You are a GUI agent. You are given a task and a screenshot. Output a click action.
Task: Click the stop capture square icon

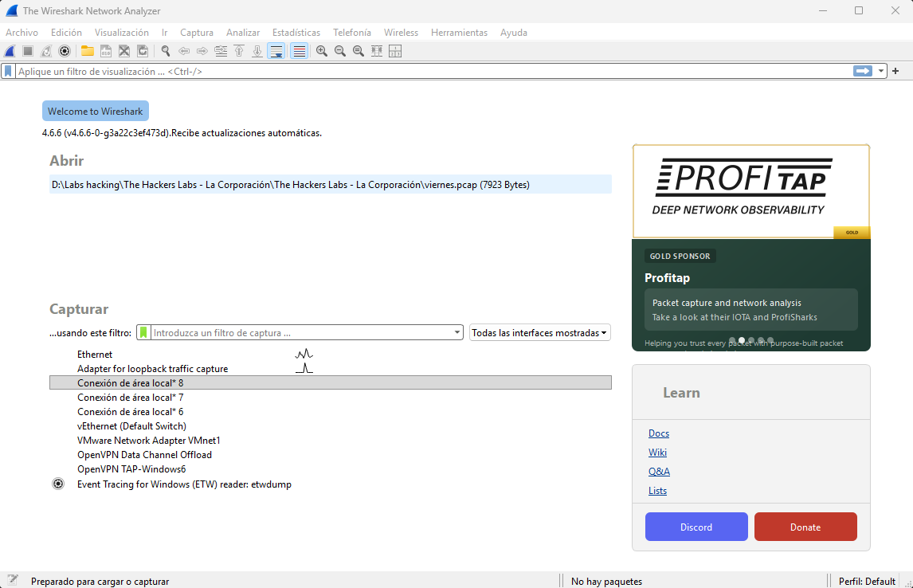coord(27,51)
